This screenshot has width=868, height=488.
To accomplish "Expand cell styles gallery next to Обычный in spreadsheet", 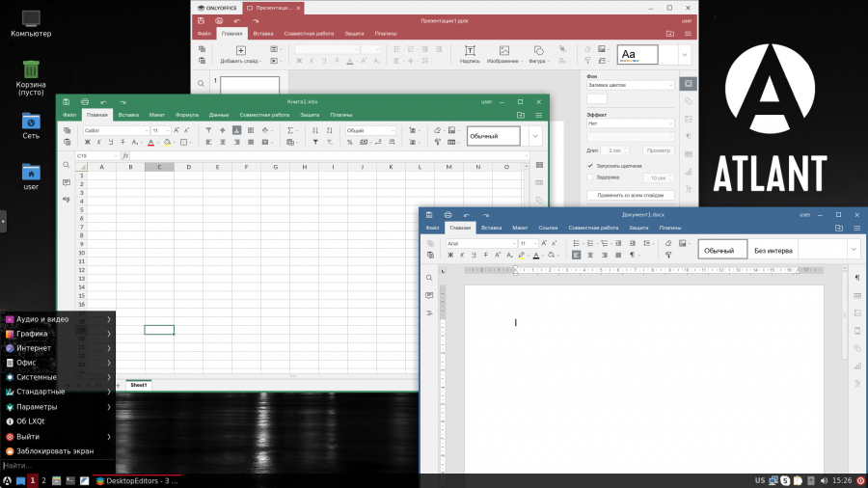I will 535,136.
